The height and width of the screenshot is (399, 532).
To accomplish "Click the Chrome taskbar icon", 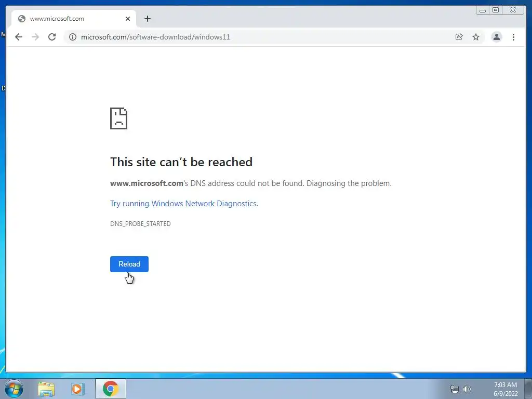I will click(111, 389).
